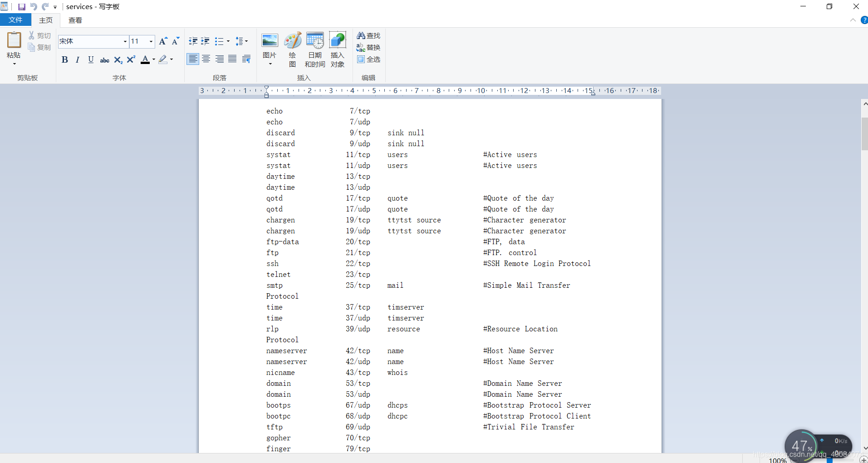Shrink the font size

coord(176,41)
